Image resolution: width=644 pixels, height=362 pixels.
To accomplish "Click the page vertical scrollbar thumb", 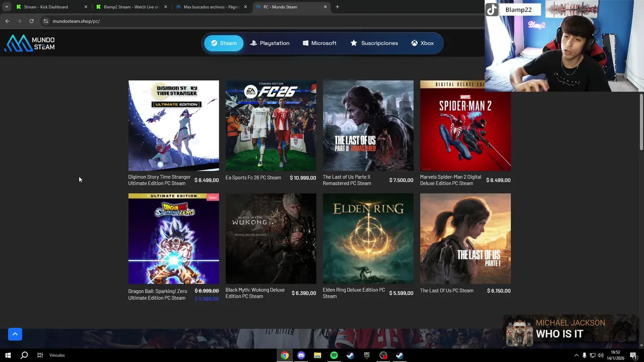I will point(641,122).
